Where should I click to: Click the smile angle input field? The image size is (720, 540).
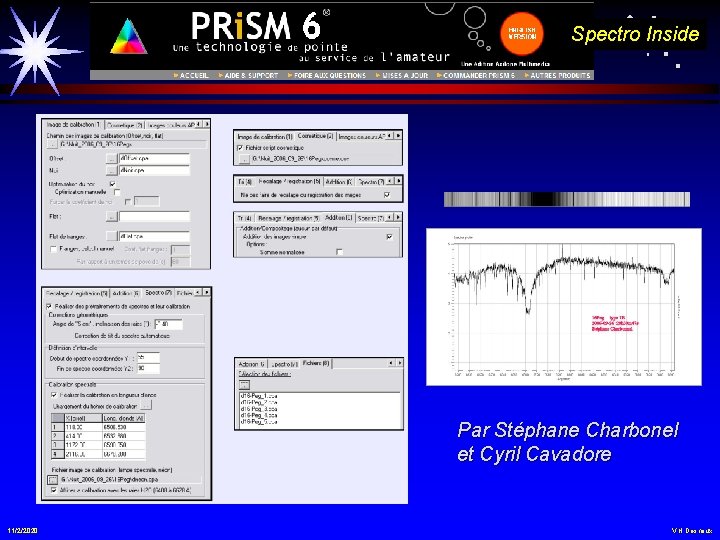pyautogui.click(x=169, y=324)
